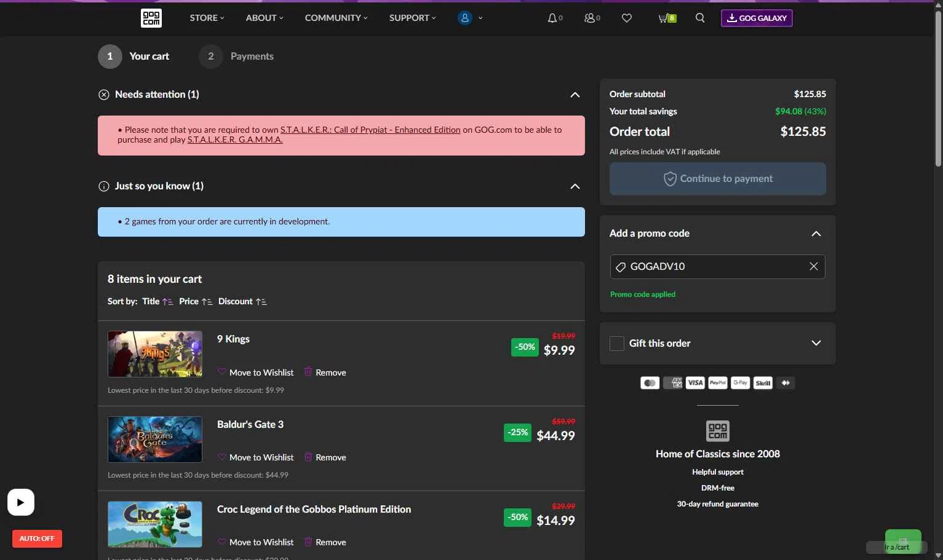The height and width of the screenshot is (560, 943).
Task: Remove Croc Legend of the Gobbos from cart
Action: coord(325,542)
